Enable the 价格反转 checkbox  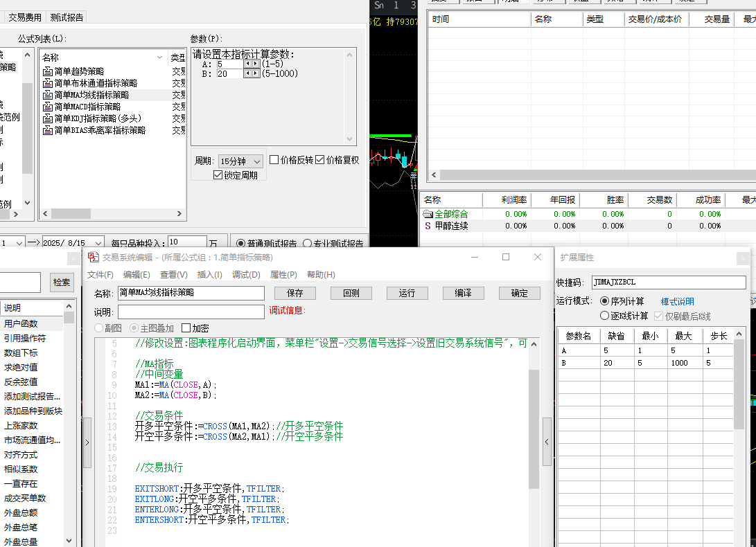tap(274, 160)
